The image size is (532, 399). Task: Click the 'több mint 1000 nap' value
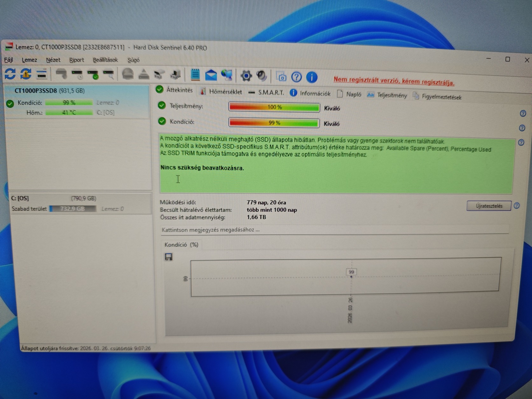point(272,210)
